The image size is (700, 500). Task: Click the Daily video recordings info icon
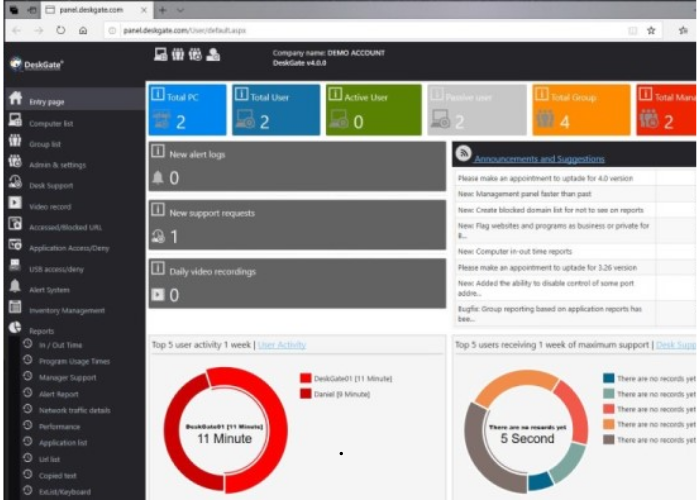[x=158, y=268]
